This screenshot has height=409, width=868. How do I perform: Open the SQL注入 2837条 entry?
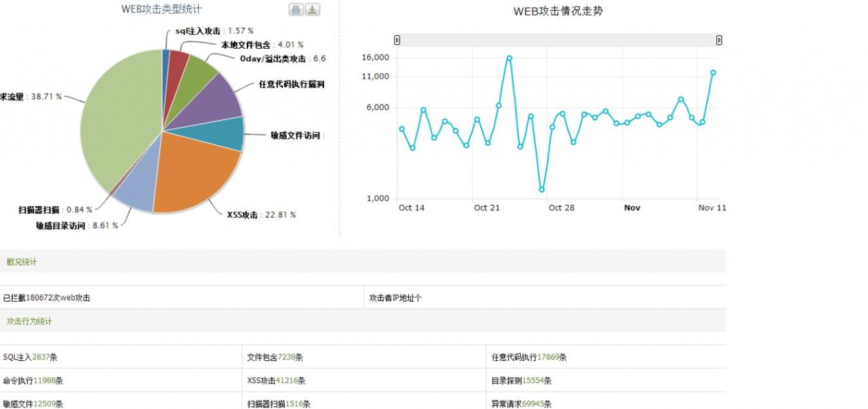click(30, 356)
